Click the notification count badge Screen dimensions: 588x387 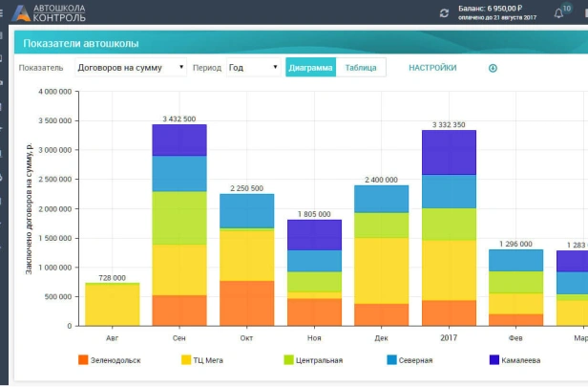point(567,8)
